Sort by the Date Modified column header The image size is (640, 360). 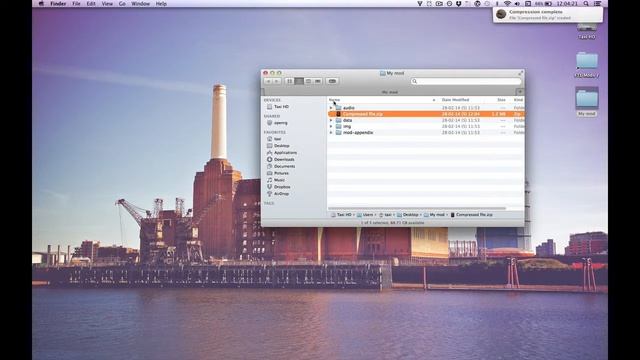[x=455, y=100]
